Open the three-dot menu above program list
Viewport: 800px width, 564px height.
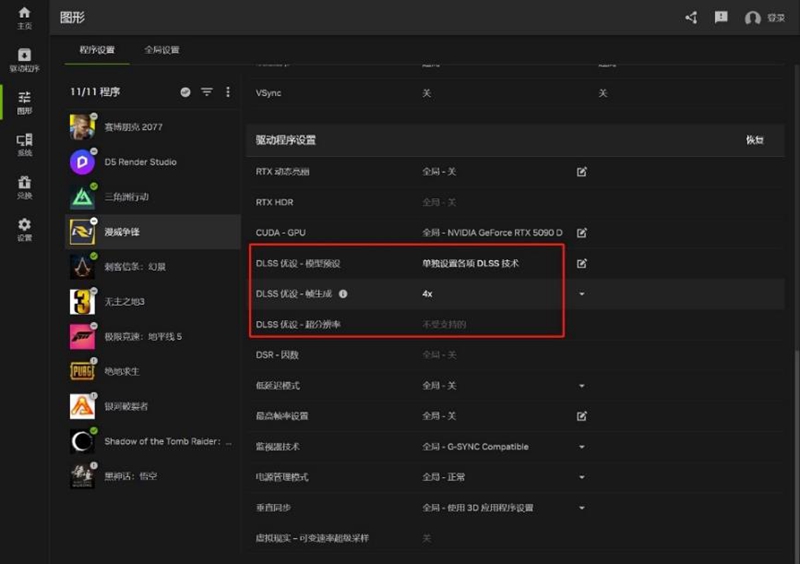pos(227,92)
